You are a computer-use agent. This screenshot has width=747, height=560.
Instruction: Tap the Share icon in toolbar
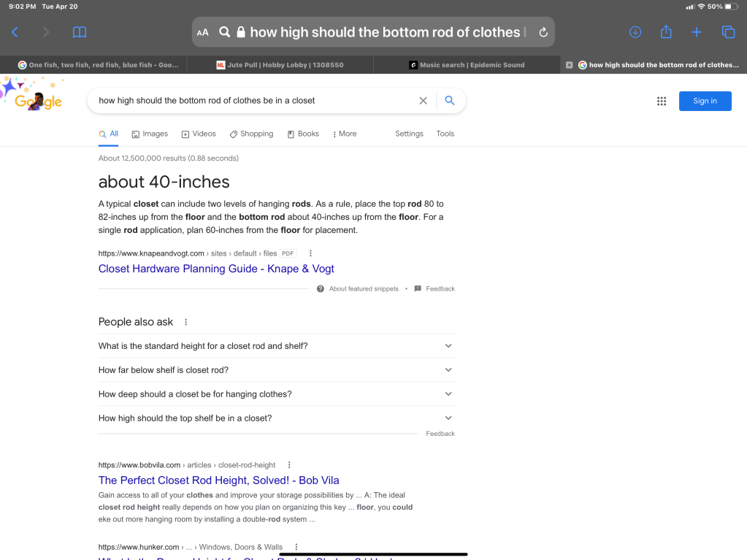coord(665,32)
